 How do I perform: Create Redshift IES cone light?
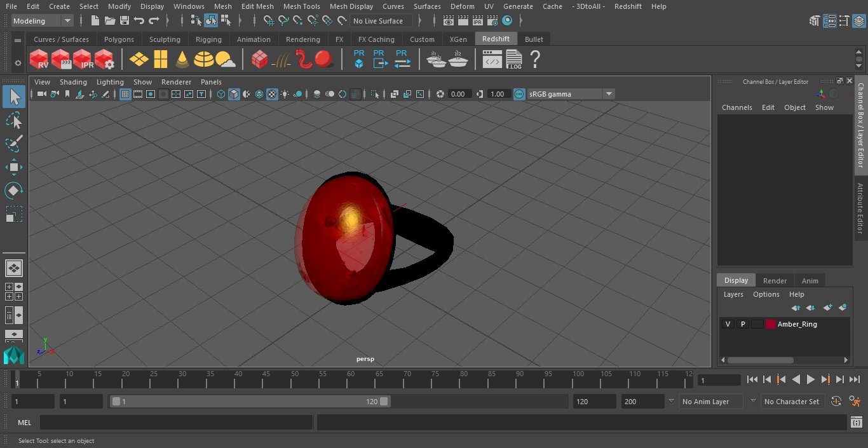tap(182, 59)
